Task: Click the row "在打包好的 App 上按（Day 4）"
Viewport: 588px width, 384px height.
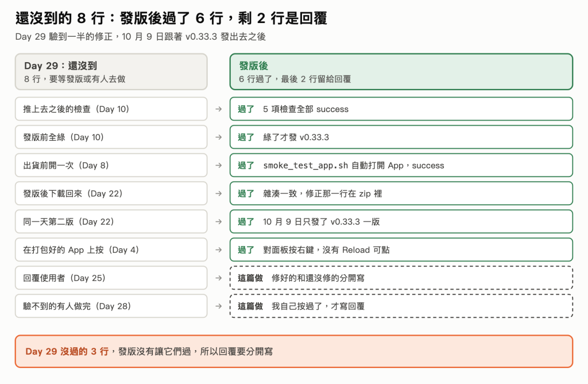Action: 111,249
